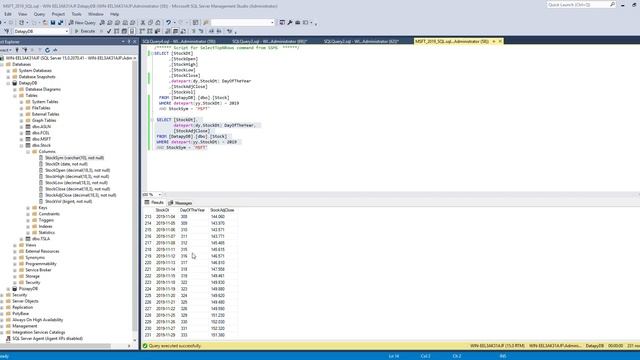The width and height of the screenshot is (640, 360).
Task: Click the Decrease Indent icon
Action: pos(211,31)
